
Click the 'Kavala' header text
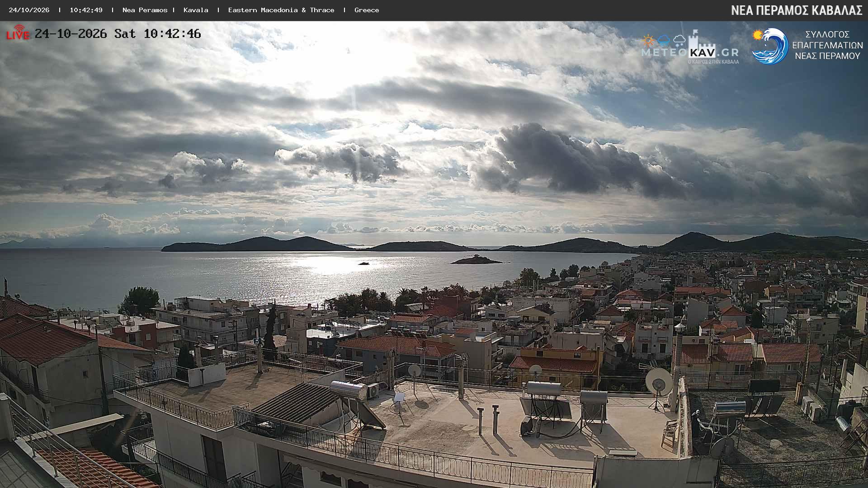(196, 10)
